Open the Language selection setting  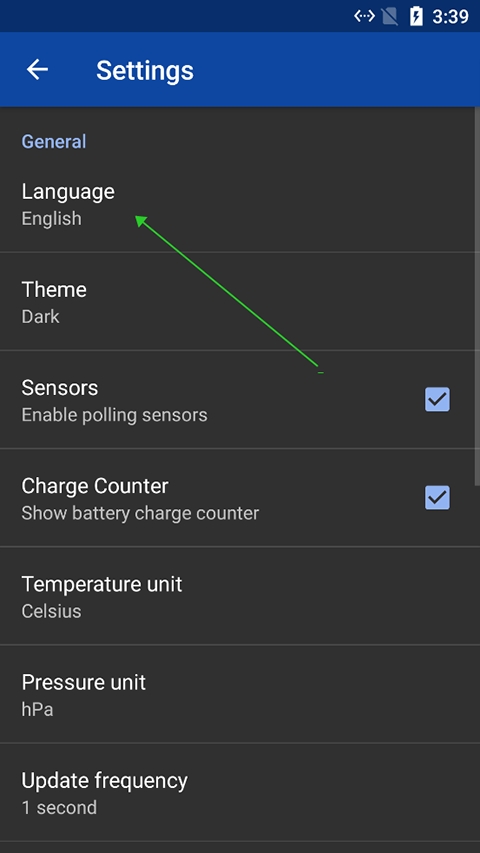[240, 203]
